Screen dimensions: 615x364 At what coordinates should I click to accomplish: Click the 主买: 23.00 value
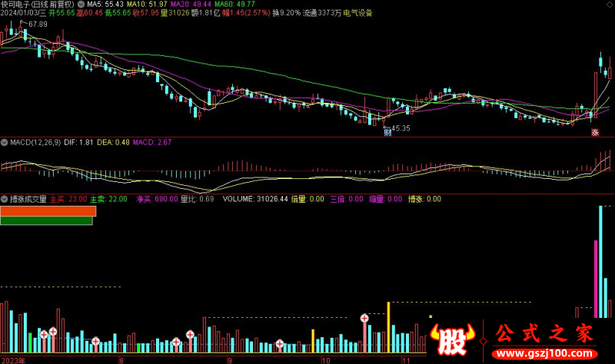68,199
